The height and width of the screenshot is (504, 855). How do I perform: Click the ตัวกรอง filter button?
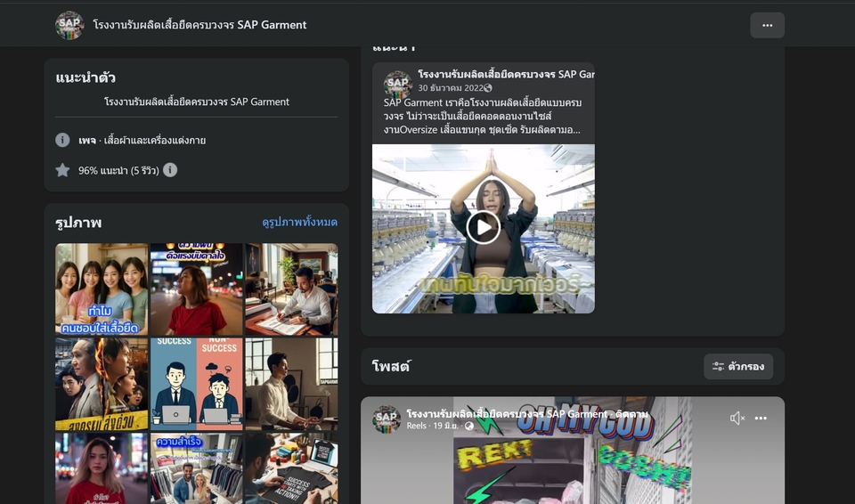tap(738, 366)
